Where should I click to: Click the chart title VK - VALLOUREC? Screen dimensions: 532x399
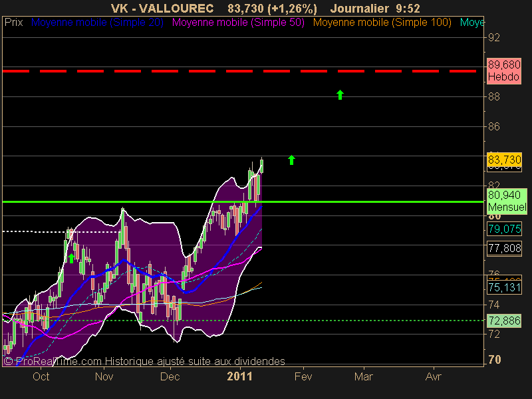coord(162,8)
